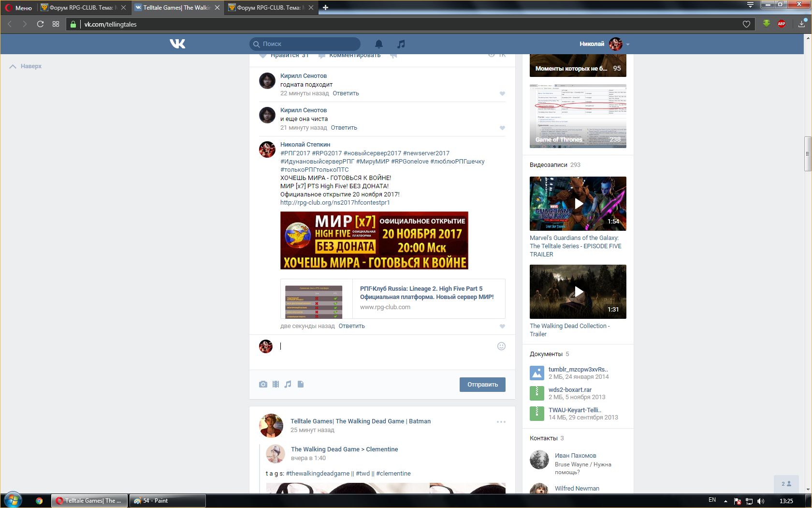Attach a video to the comment

[x=275, y=384]
